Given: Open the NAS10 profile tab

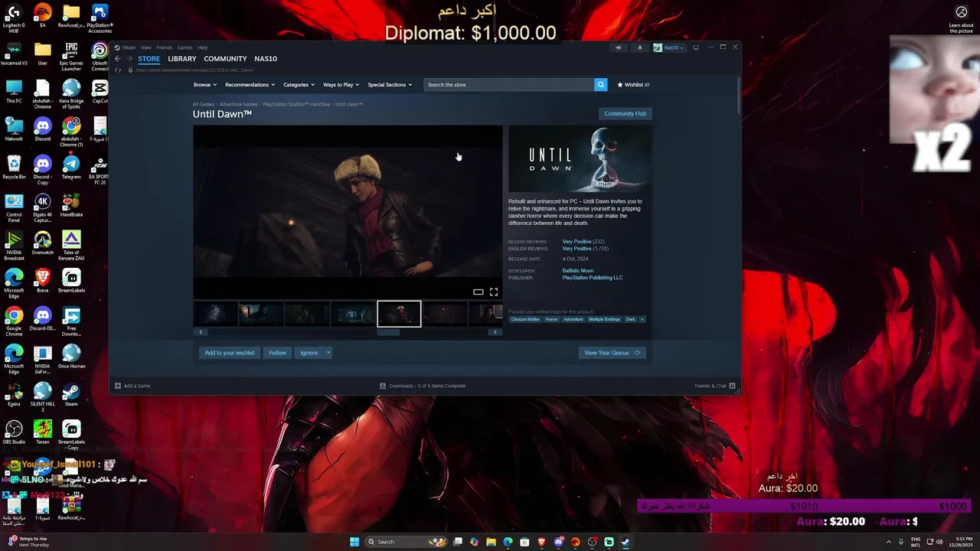Looking at the screenshot, I should [266, 59].
